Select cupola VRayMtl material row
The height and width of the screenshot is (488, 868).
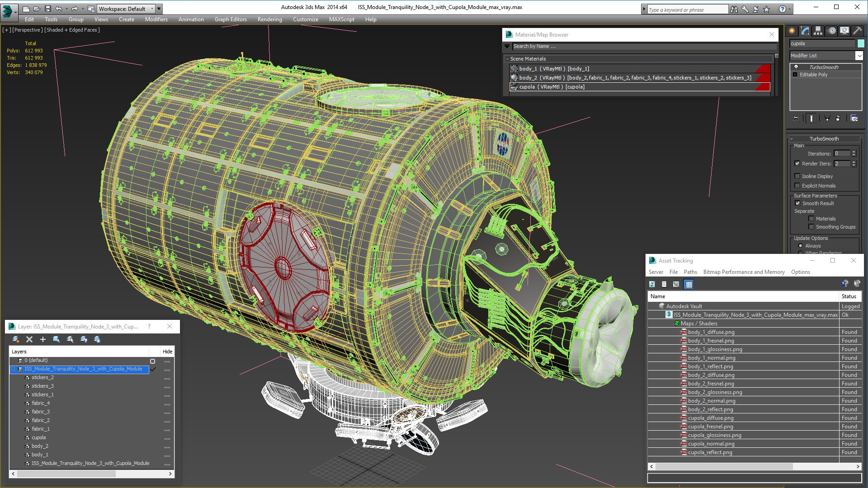tap(640, 87)
